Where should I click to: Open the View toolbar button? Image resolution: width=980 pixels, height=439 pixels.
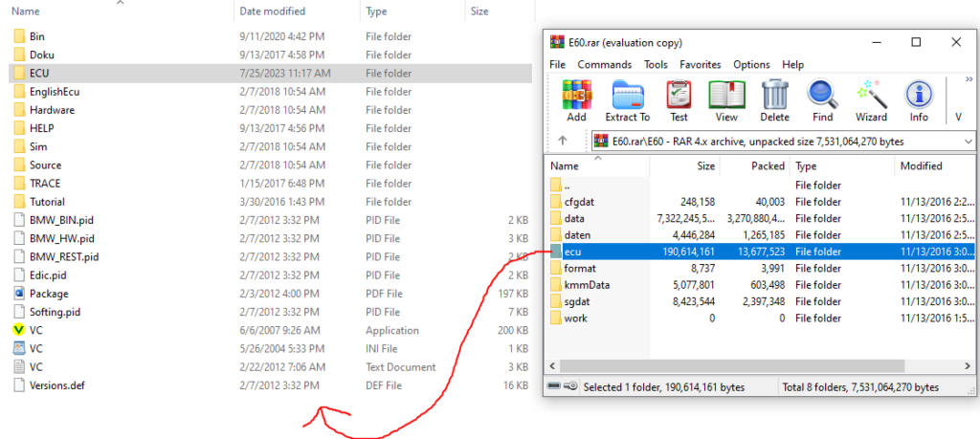pyautogui.click(x=726, y=100)
